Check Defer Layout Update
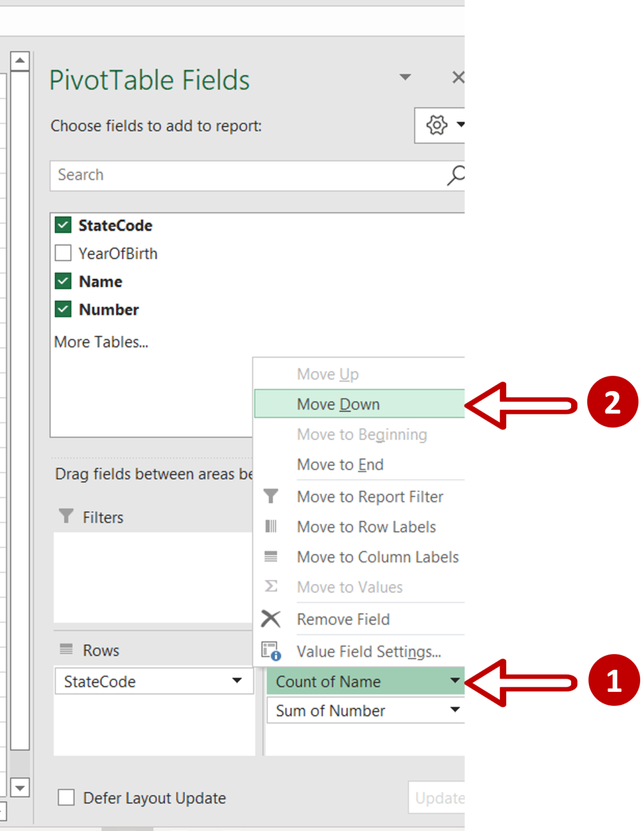This screenshot has height=831, width=644. (x=66, y=797)
